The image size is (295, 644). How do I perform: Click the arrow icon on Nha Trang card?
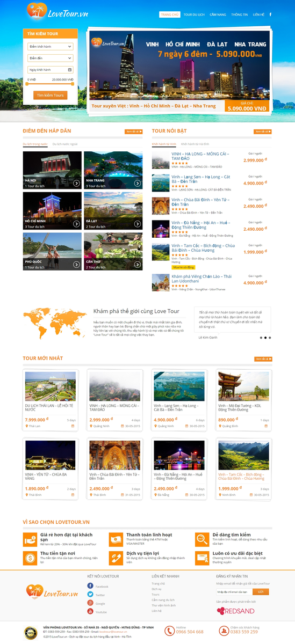tap(138, 183)
